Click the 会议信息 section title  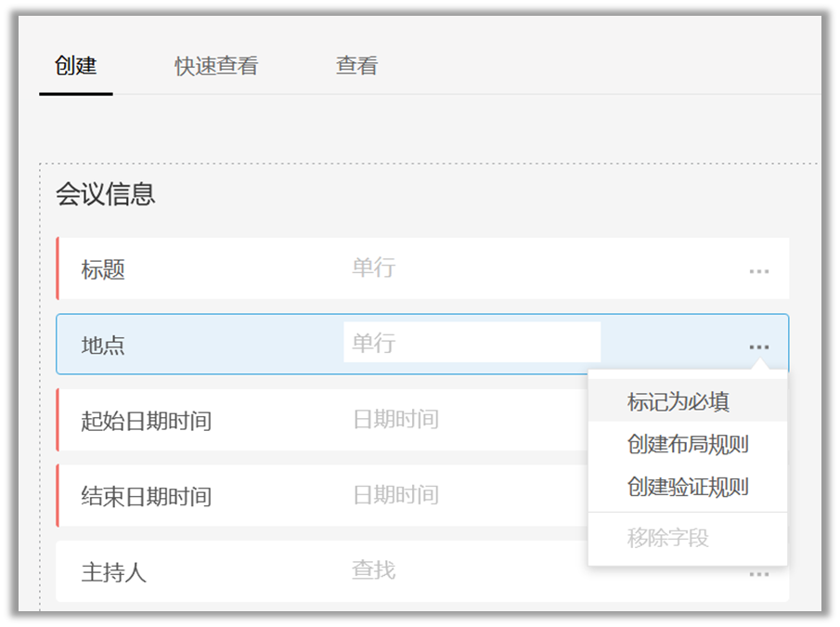tap(105, 194)
